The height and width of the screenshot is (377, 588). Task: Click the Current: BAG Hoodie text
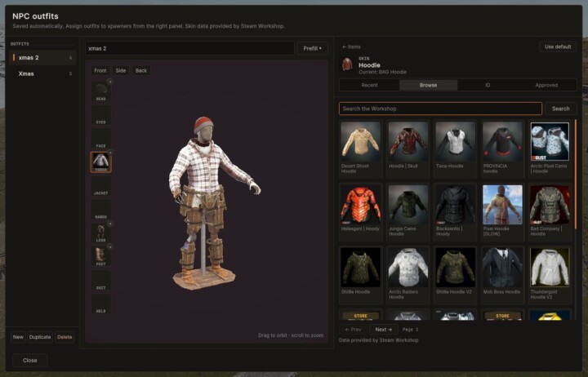382,72
